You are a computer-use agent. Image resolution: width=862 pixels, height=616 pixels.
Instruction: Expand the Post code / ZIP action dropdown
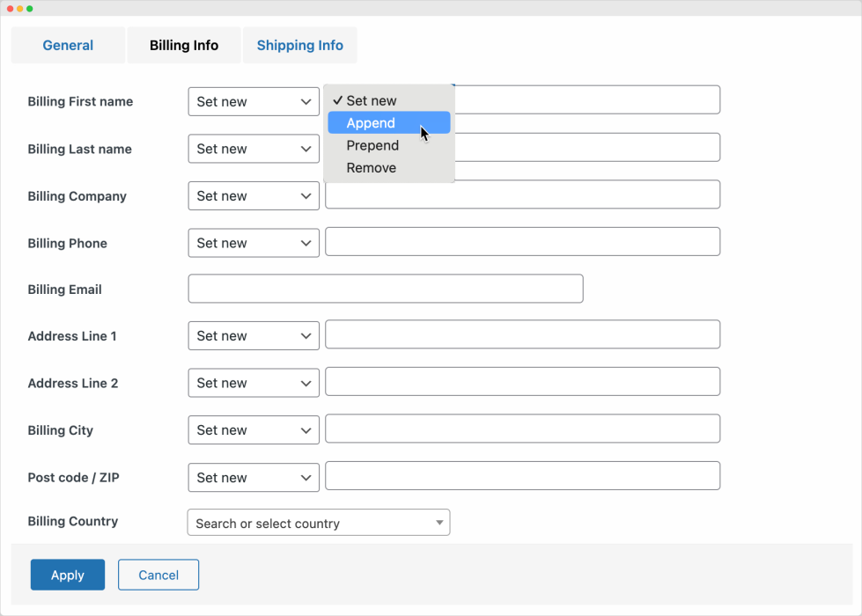click(254, 478)
